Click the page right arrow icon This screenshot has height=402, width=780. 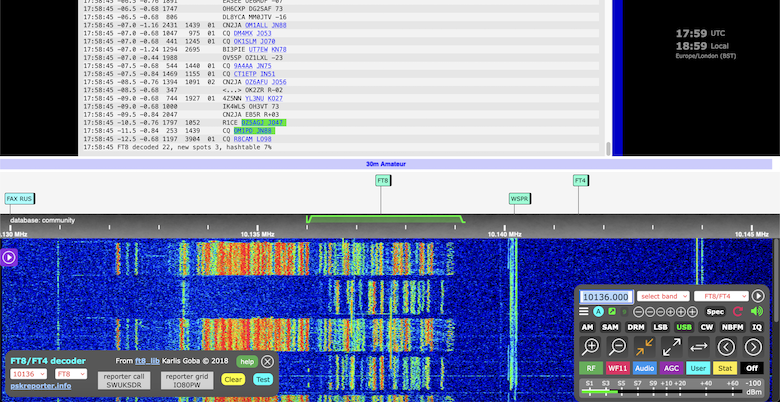754,347
